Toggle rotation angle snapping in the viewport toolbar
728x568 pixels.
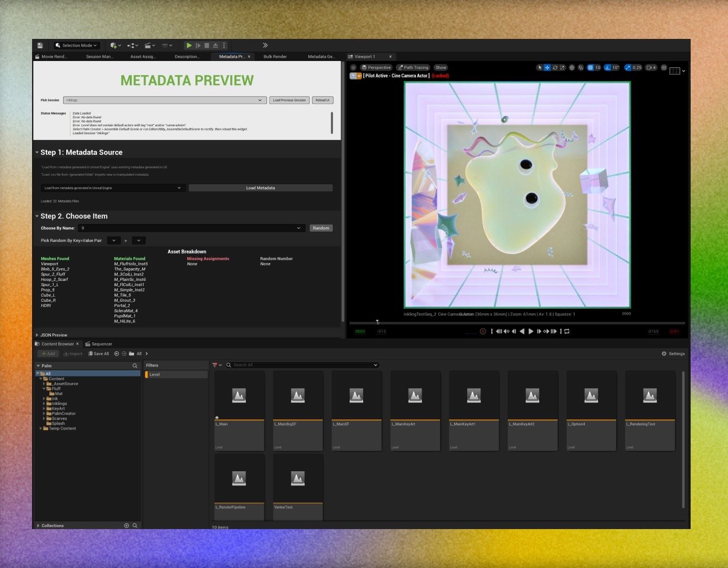[x=608, y=68]
